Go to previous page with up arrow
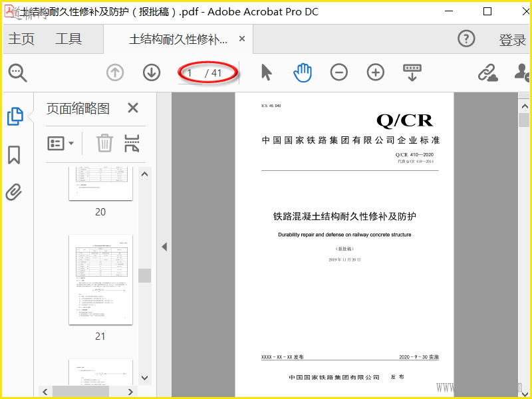 [x=115, y=72]
